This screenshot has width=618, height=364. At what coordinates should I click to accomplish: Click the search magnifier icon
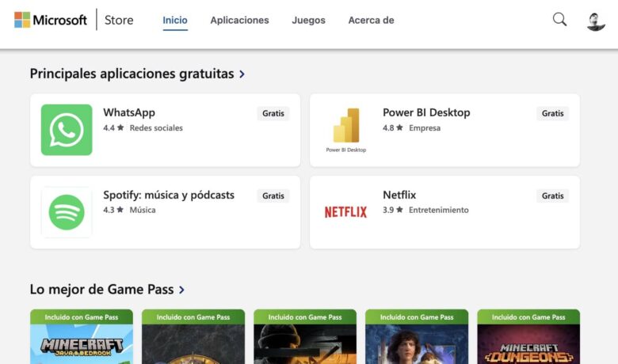pos(559,19)
